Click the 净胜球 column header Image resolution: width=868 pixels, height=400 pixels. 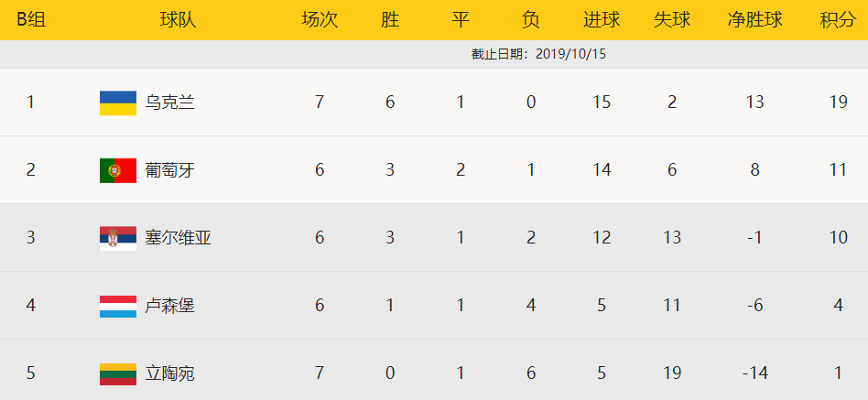754,20
